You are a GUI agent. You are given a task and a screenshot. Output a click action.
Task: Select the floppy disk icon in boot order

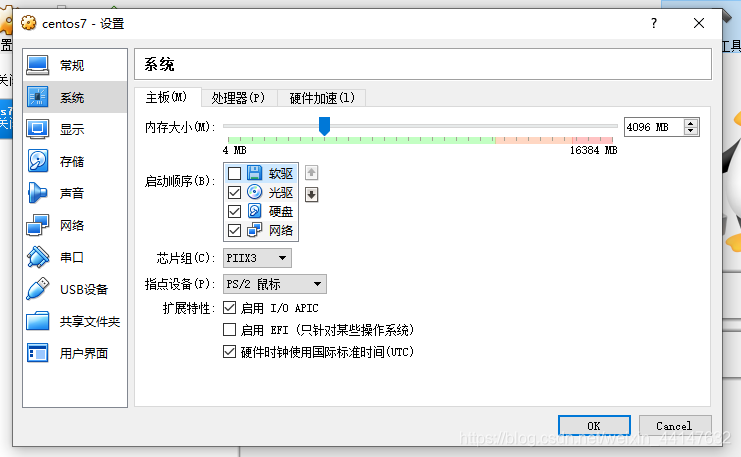(x=254, y=173)
